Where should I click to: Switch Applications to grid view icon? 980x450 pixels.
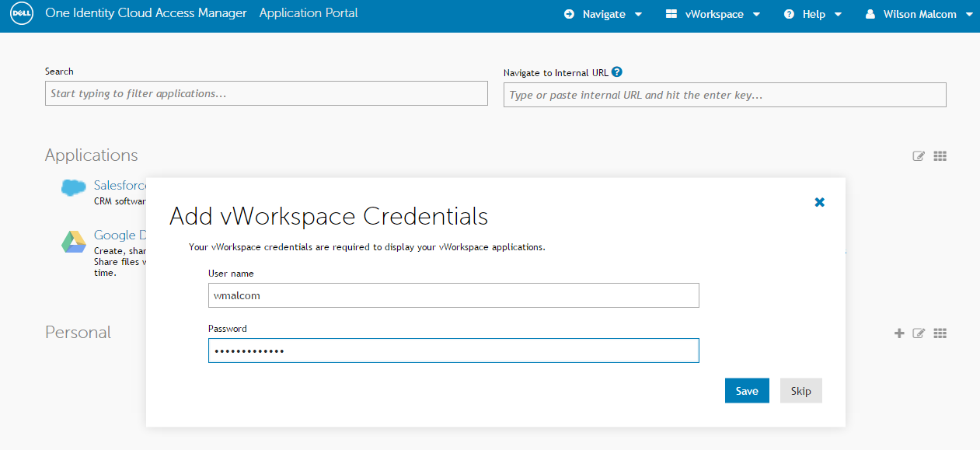pyautogui.click(x=940, y=156)
